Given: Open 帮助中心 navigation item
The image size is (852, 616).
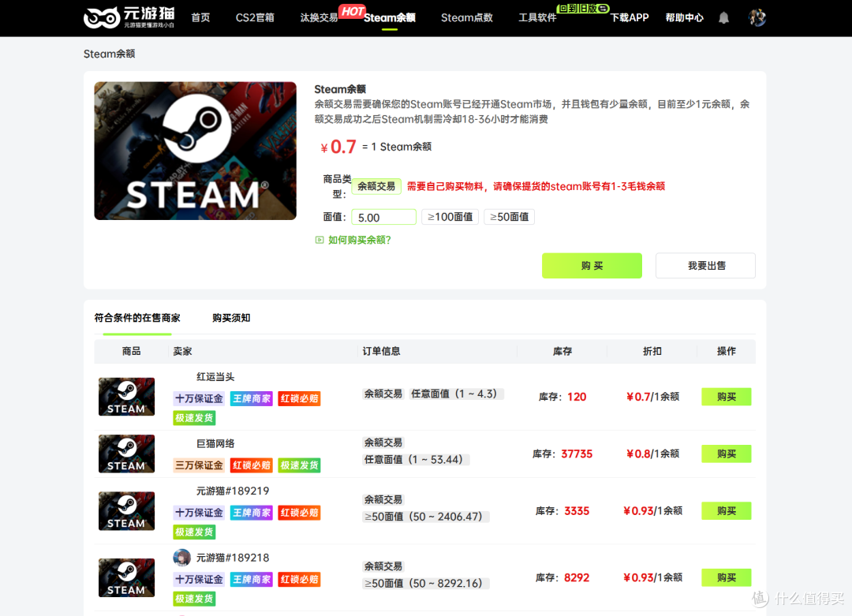Looking at the screenshot, I should coord(685,17).
